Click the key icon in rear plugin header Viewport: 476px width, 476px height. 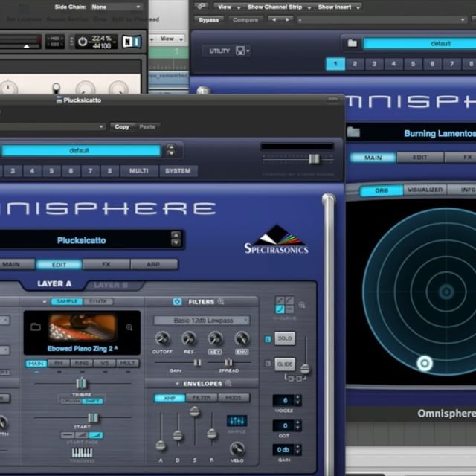coord(201,6)
